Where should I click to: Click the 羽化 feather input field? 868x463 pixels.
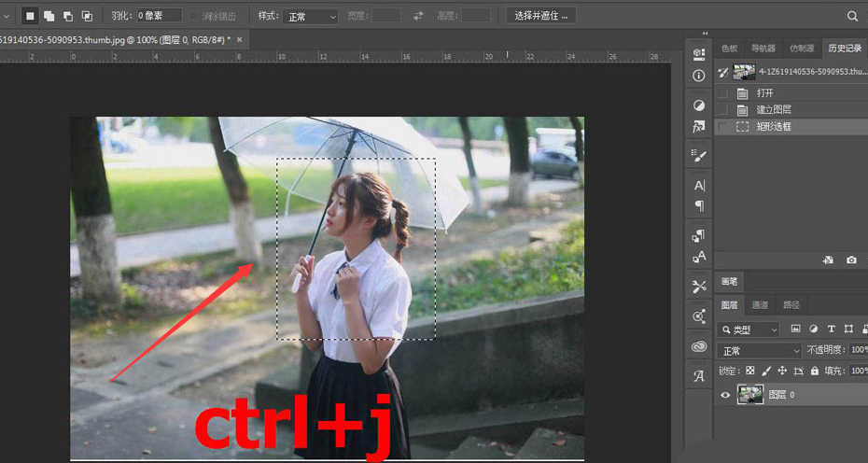[159, 16]
